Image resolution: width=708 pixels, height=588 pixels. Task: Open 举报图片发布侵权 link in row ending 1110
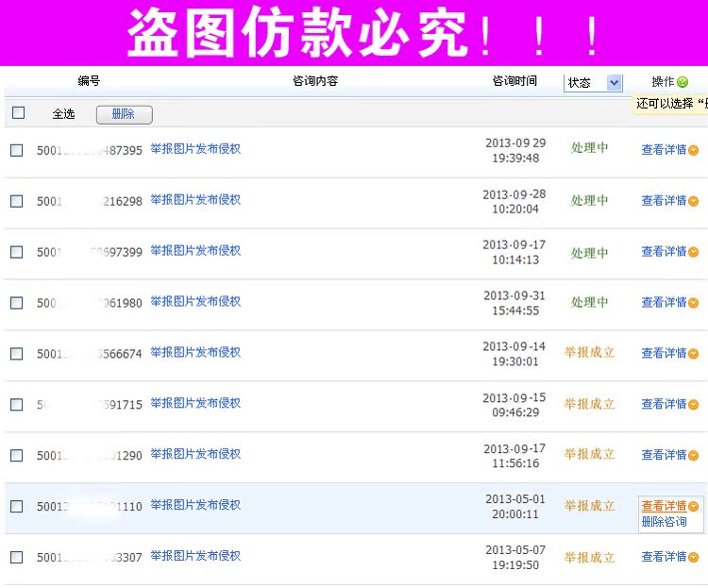195,505
